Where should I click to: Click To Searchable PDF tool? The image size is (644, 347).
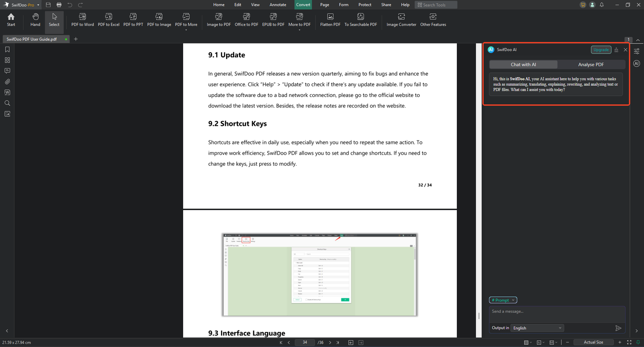pyautogui.click(x=361, y=20)
